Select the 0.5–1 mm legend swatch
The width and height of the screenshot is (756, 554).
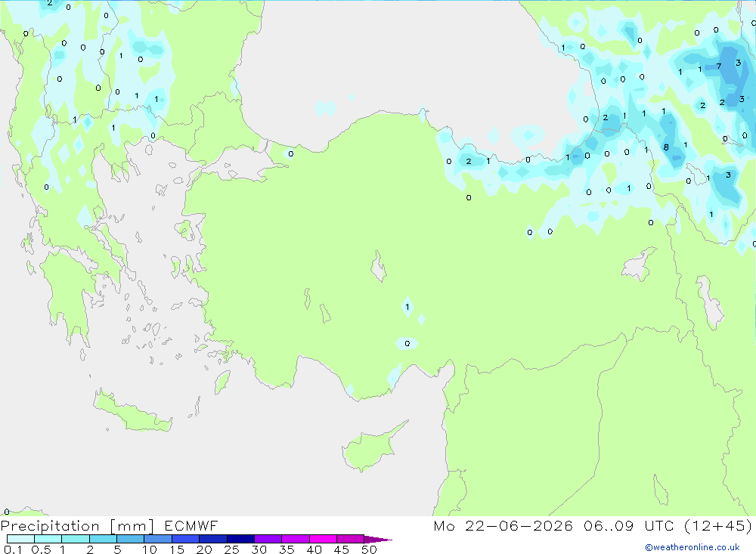(x=48, y=539)
